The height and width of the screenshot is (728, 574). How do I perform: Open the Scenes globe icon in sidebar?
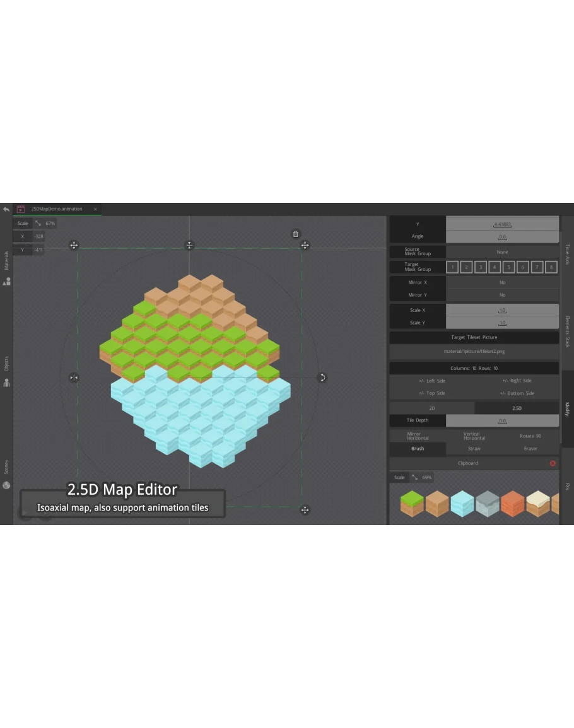(6, 485)
